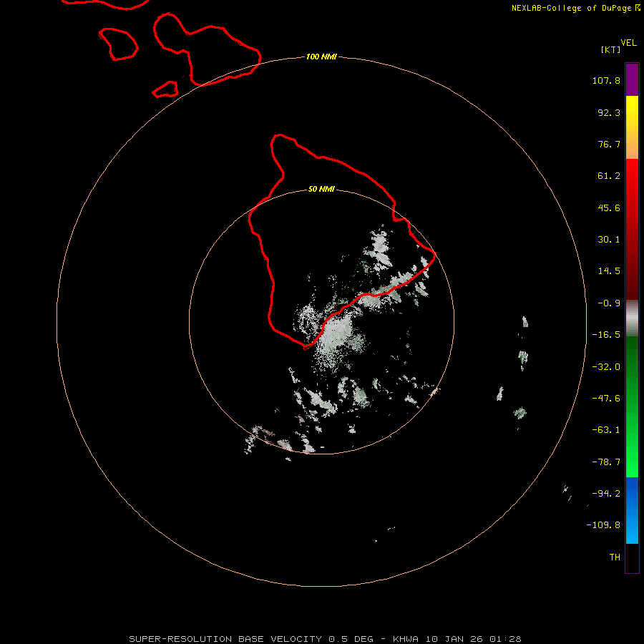Click the 76.7 scale value
Screen dimensions: 644x644
(x=609, y=144)
